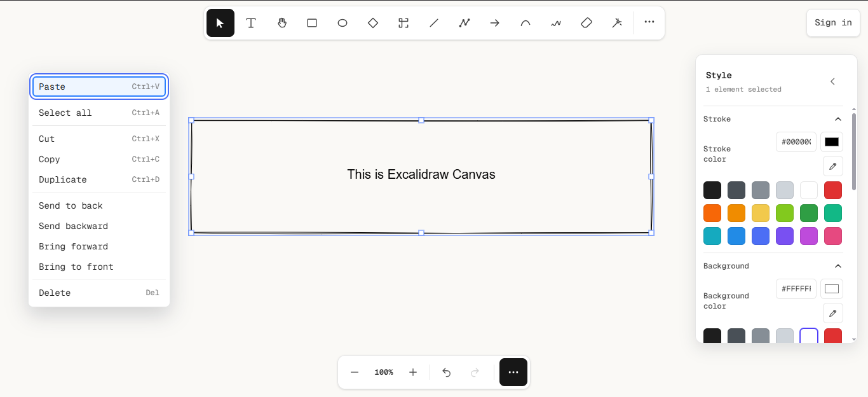Viewport: 868px width, 397px height.
Task: Select the Eraser tool
Action: pyautogui.click(x=587, y=23)
